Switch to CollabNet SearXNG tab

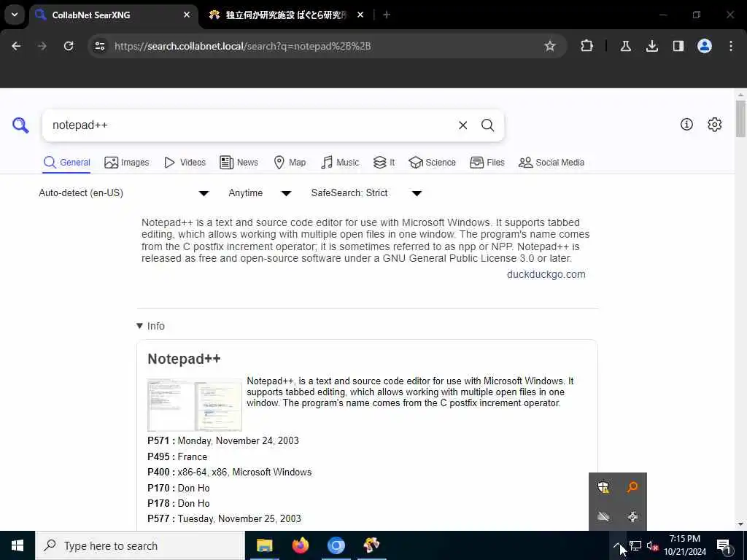pyautogui.click(x=113, y=15)
